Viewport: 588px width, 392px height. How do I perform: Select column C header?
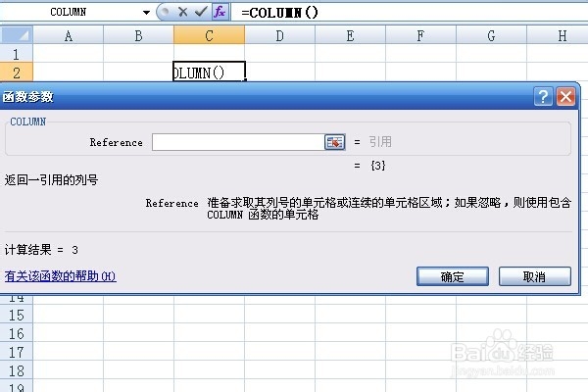click(210, 35)
